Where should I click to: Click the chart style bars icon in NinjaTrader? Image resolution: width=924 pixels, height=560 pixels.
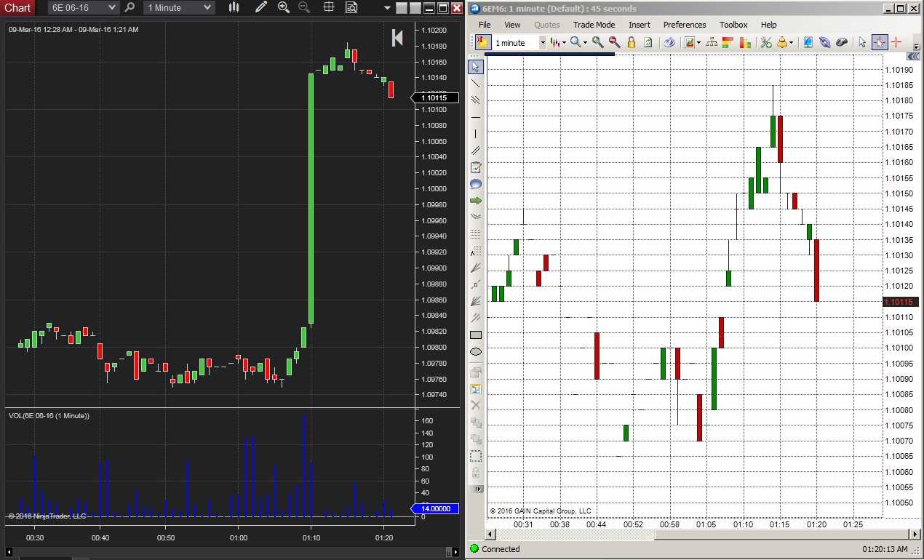tap(234, 7)
